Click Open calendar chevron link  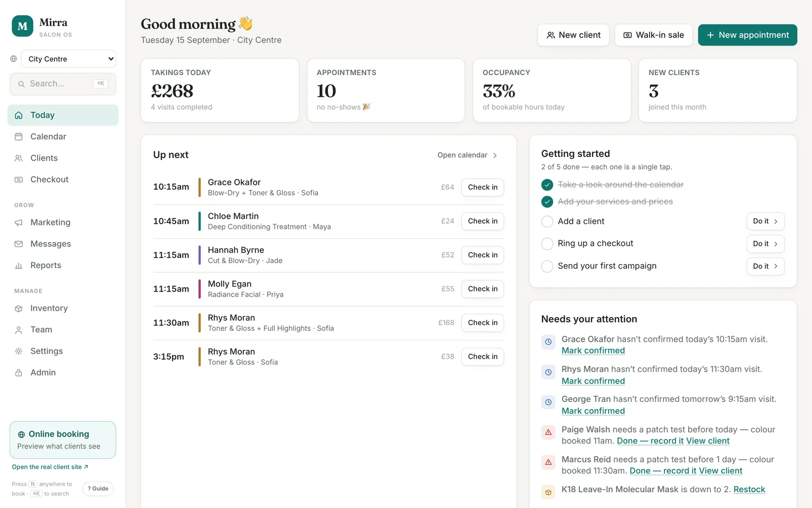[x=467, y=155]
